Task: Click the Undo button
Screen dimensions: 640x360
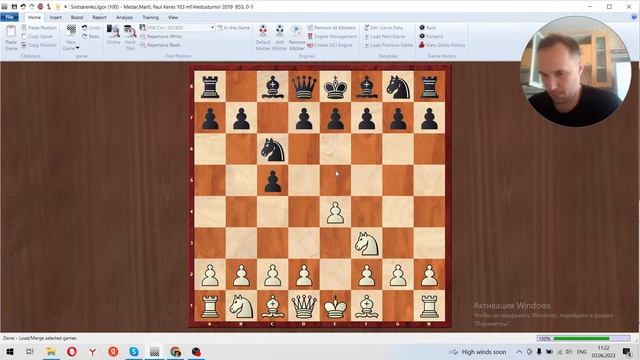Action: tap(91, 28)
